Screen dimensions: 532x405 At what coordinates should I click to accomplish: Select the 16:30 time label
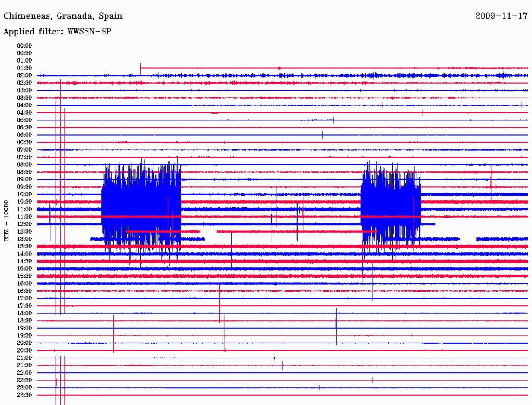[24, 291]
